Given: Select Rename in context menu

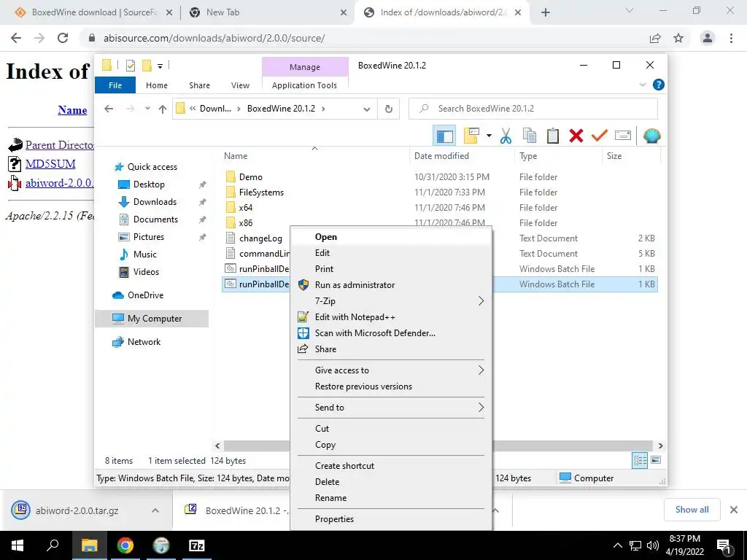Looking at the screenshot, I should (391, 498).
